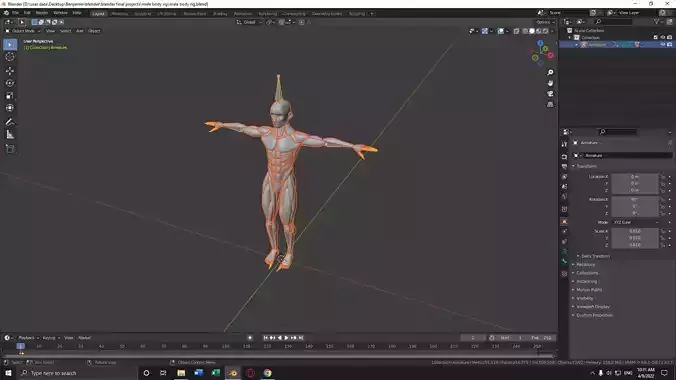Expand Delta Transform panel
Image resolution: width=676 pixels, height=380 pixels.
(594, 256)
